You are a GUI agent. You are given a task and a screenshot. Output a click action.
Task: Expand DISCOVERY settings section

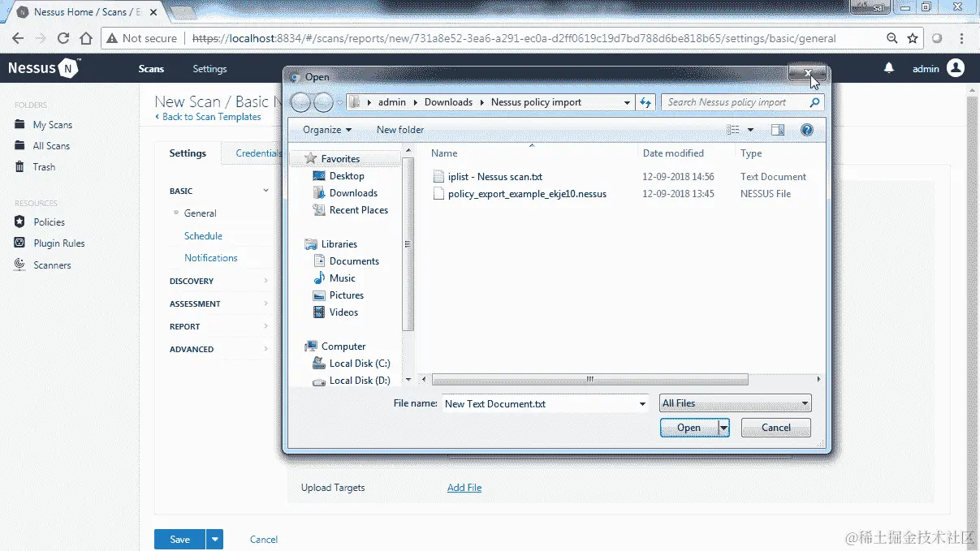219,281
